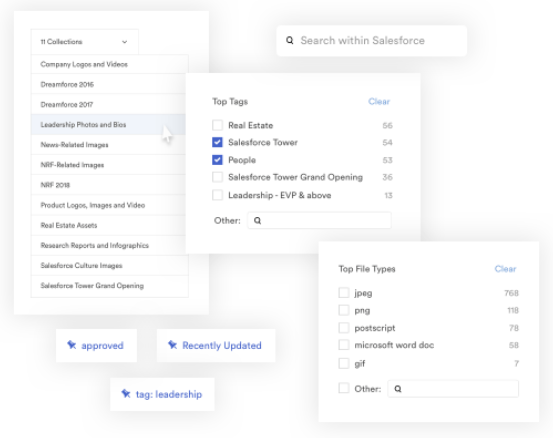Click the pin icon on tag: leadership chip
553x438 pixels.
coord(126,393)
